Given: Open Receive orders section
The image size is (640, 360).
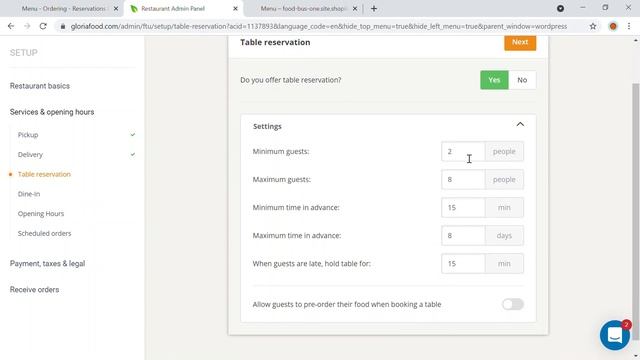Looking at the screenshot, I should (34, 289).
